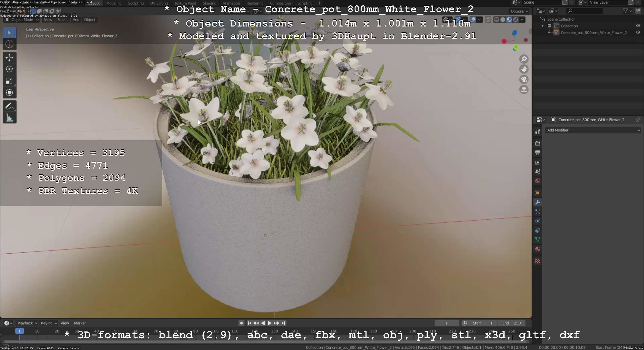Switch to Material Preview shading

tap(509, 20)
